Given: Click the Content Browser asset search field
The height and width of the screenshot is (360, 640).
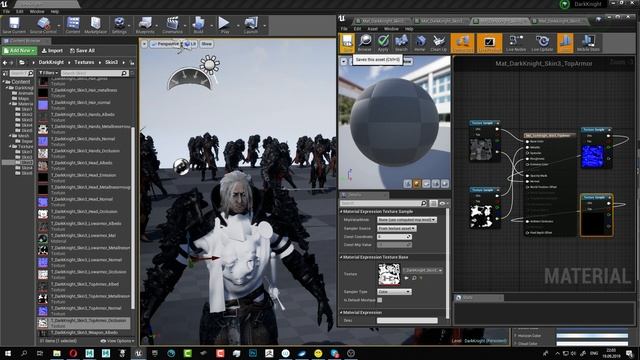Looking at the screenshot, I should point(95,73).
